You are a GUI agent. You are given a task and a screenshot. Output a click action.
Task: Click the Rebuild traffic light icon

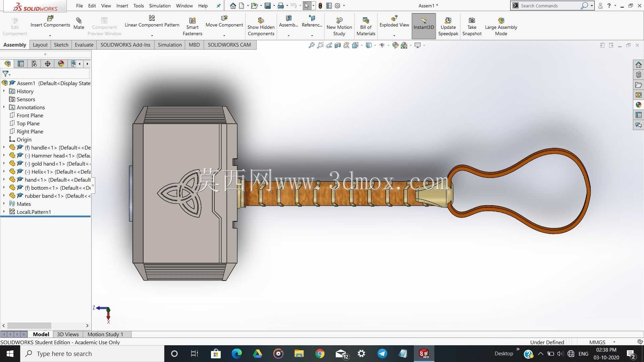(320, 6)
